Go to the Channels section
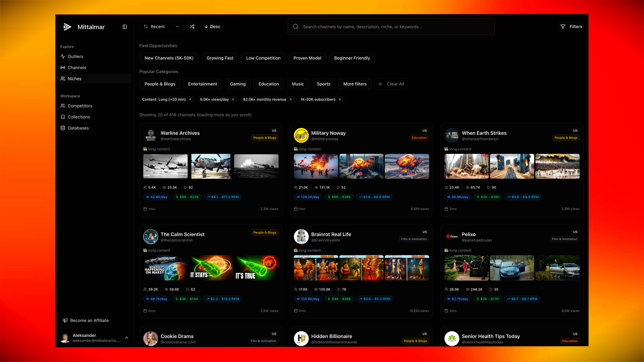Image resolution: width=644 pixels, height=362 pixels. 77,67
